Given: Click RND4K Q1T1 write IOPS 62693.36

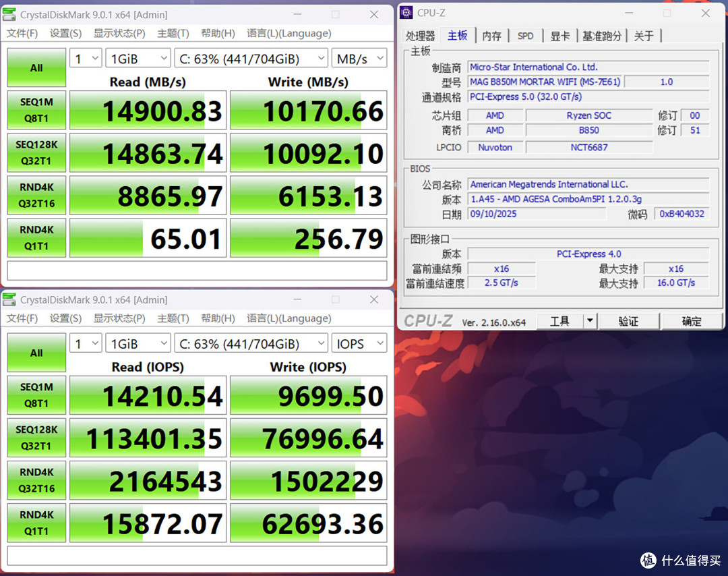Looking at the screenshot, I should tap(308, 523).
